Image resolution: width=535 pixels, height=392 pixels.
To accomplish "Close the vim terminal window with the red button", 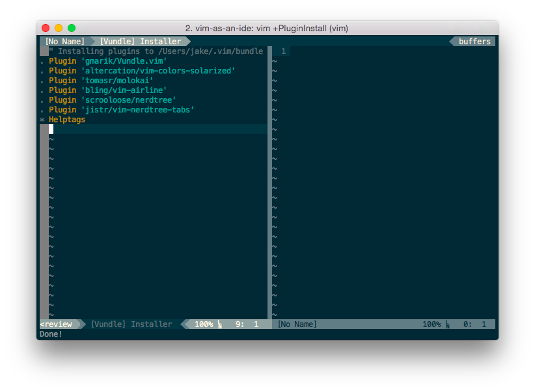I will pos(46,28).
